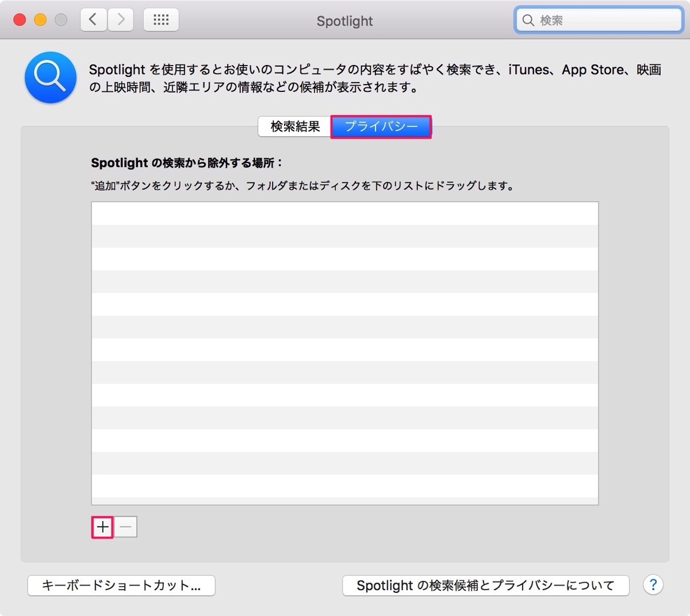Open キーボードショートカット… settings

(x=121, y=586)
